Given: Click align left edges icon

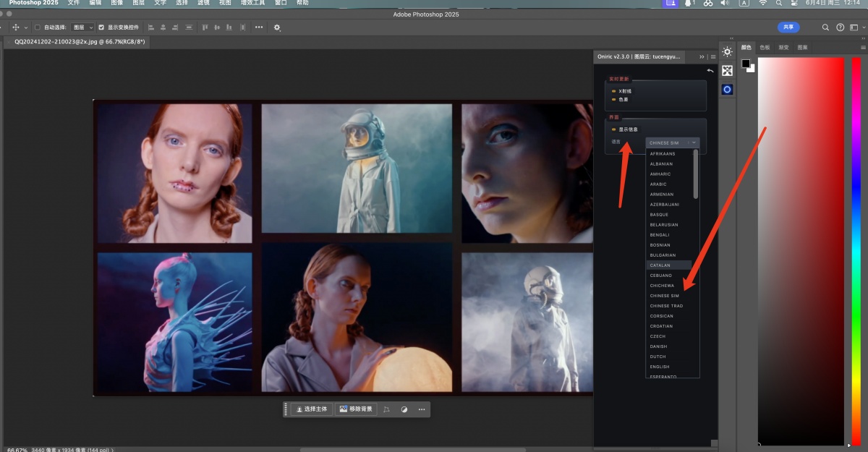Looking at the screenshot, I should (151, 27).
